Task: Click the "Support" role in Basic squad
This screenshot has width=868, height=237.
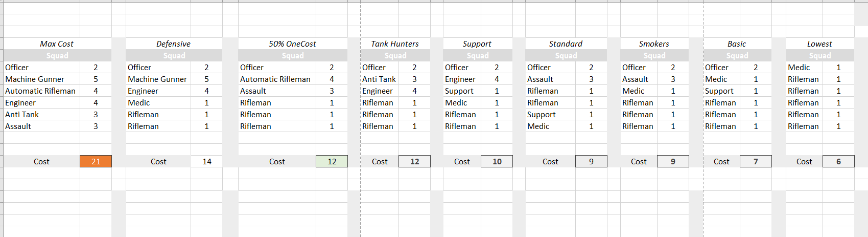Action: pyautogui.click(x=719, y=91)
